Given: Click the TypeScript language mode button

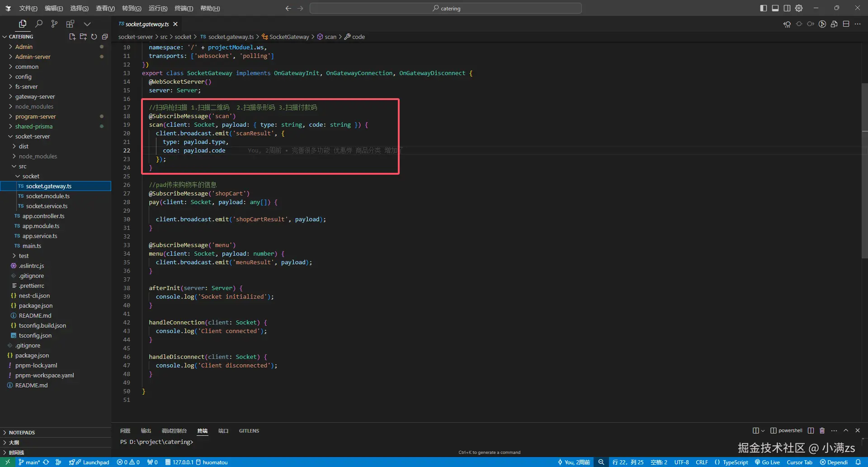Looking at the screenshot, I should click(731, 462).
